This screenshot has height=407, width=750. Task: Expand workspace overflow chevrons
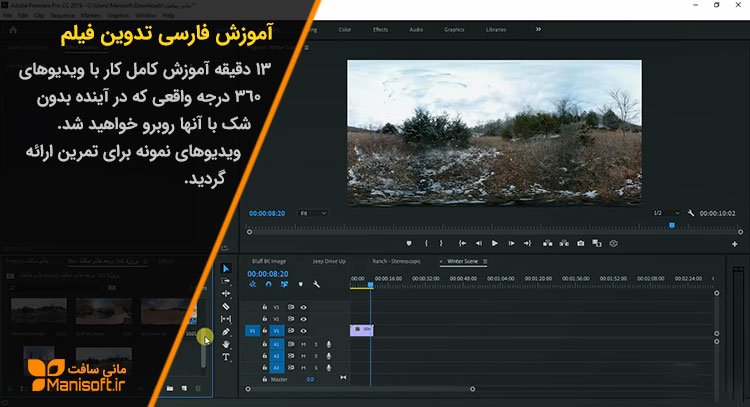click(x=538, y=29)
